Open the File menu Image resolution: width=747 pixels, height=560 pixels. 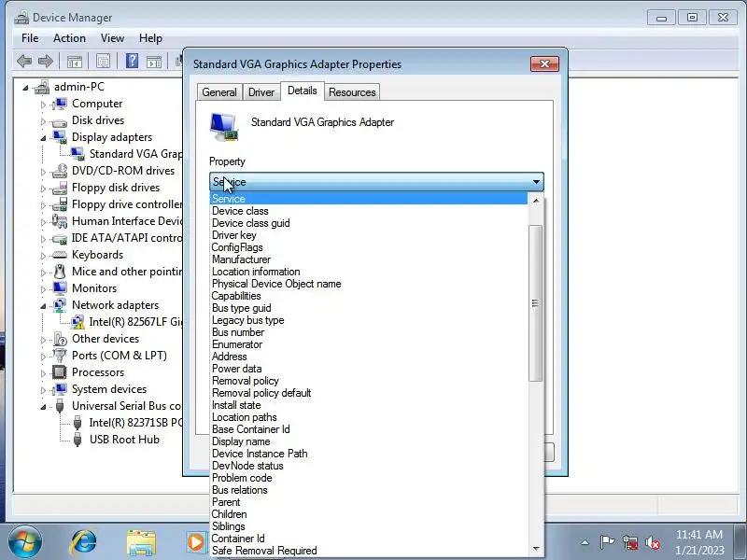coord(30,38)
